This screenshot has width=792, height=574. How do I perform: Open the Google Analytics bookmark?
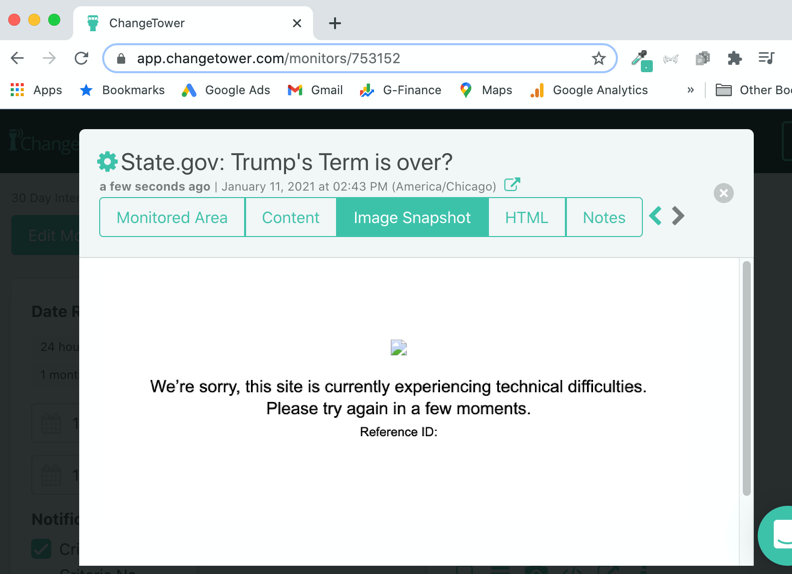point(588,90)
